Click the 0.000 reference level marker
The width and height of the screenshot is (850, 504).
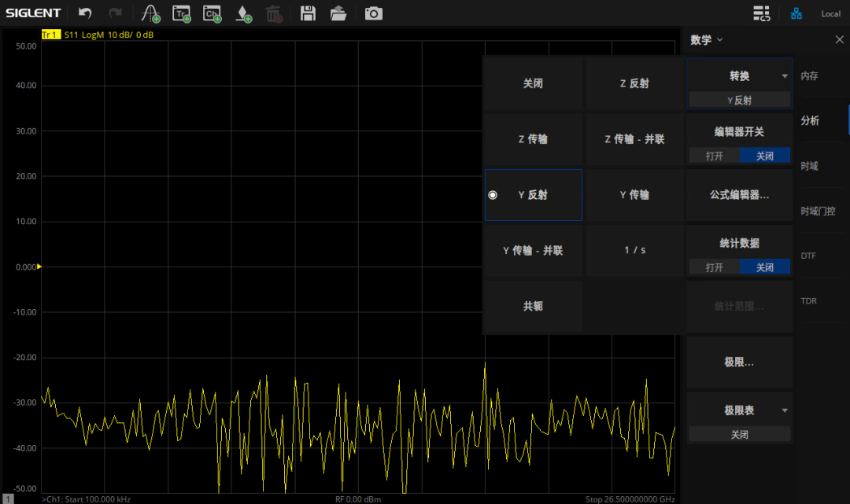pos(39,267)
